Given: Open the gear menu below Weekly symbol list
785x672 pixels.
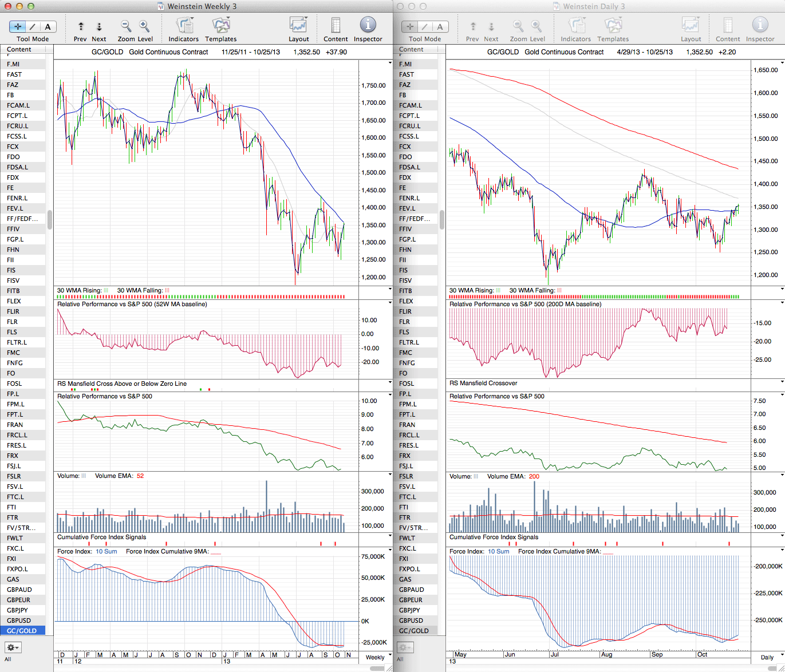Looking at the screenshot, I should tap(13, 647).
